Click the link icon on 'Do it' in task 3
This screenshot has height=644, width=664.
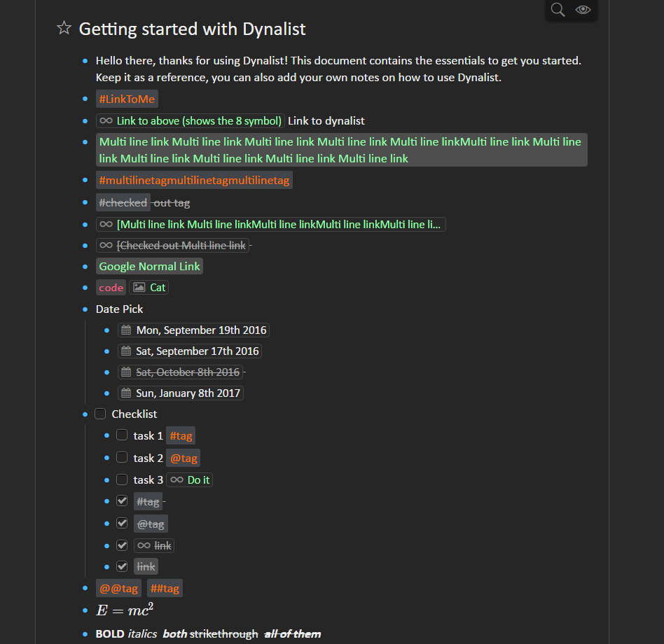click(x=177, y=479)
